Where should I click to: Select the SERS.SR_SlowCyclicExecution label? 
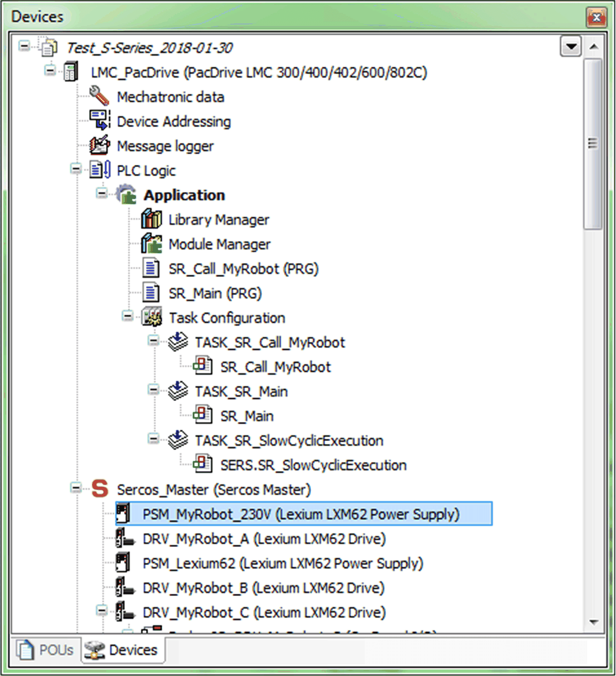click(x=314, y=465)
